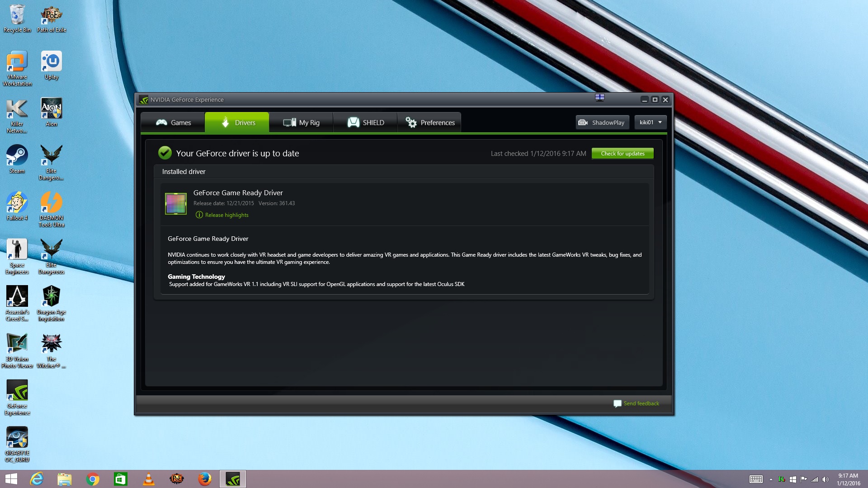Select the Drivers tab
This screenshot has width=868, height=488.
click(x=237, y=122)
